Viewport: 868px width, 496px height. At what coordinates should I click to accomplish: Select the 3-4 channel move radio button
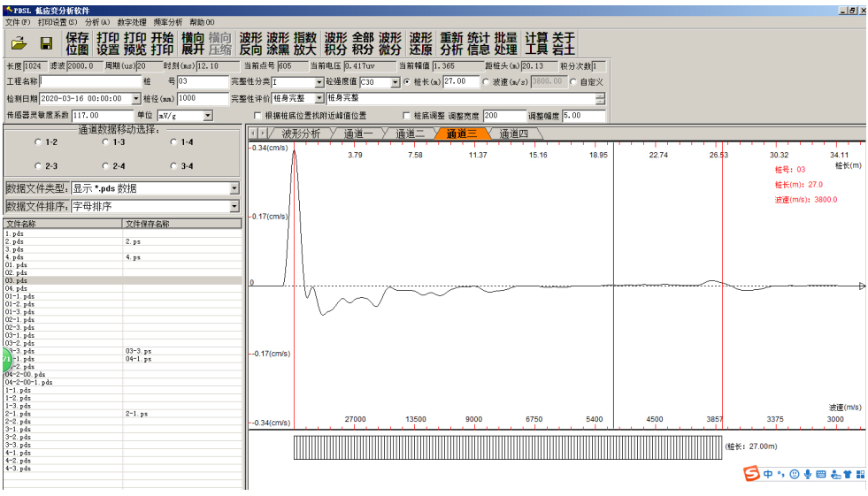pyautogui.click(x=173, y=166)
